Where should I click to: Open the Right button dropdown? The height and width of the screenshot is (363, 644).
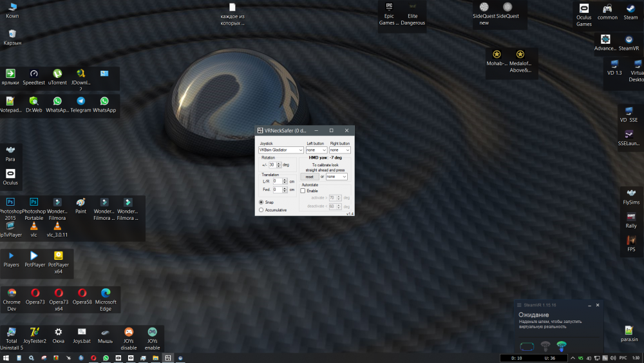click(x=339, y=150)
